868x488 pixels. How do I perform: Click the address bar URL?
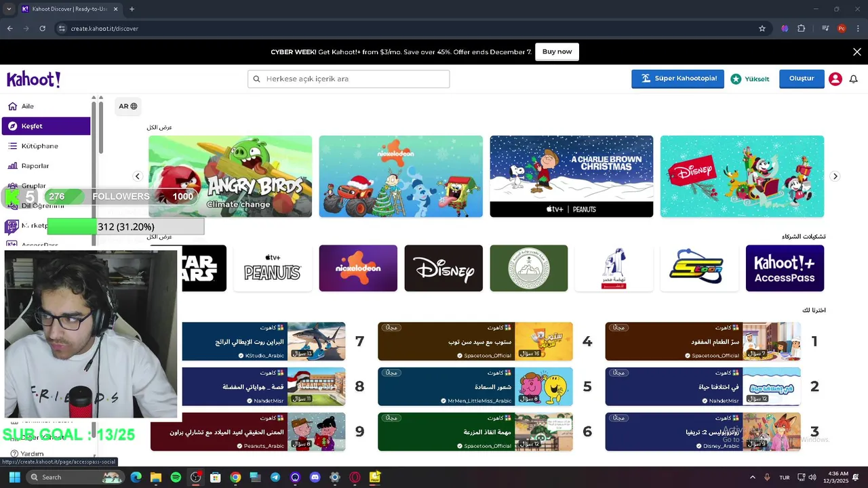[104, 28]
